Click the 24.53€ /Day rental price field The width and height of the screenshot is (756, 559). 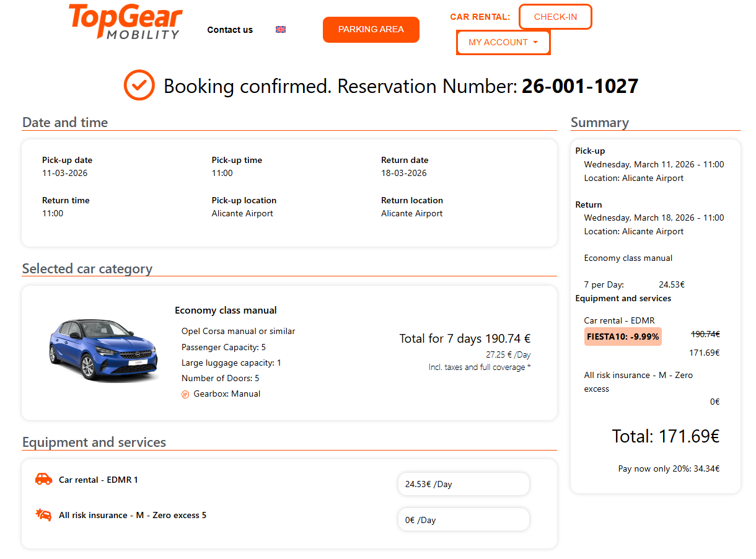tap(464, 483)
